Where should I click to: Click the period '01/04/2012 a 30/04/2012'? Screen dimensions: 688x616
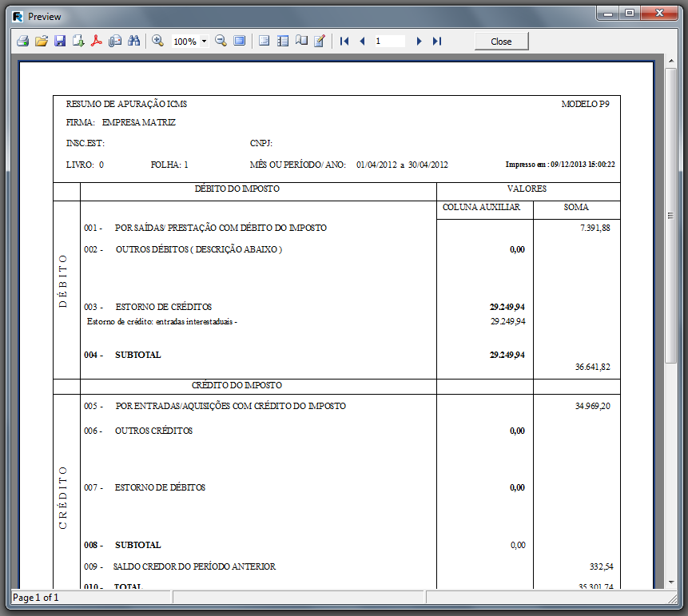coord(402,165)
